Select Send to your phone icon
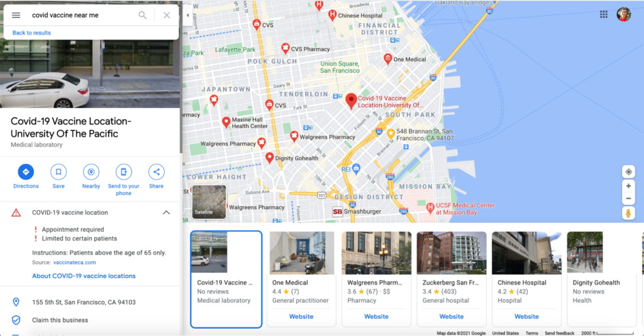644x336 pixels. pyautogui.click(x=124, y=171)
